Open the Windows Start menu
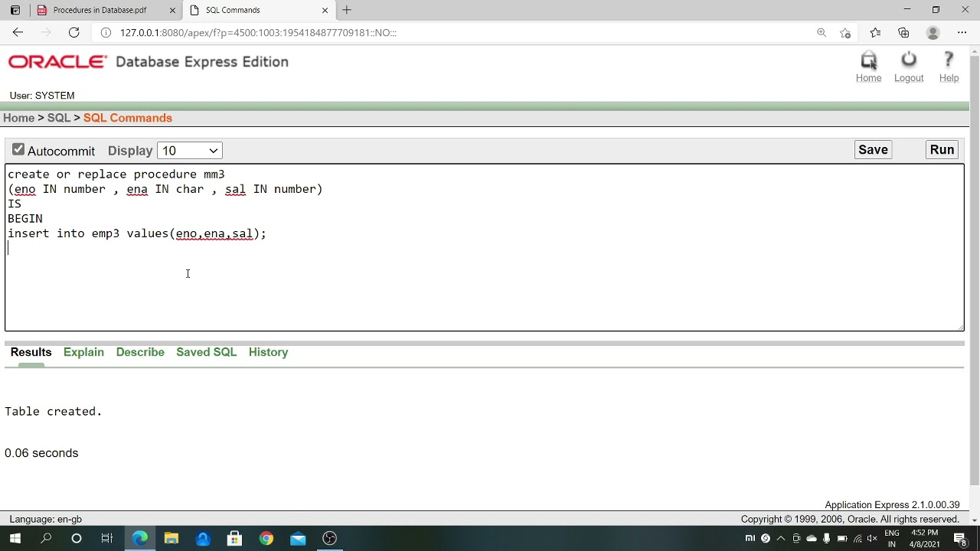This screenshot has width=980, height=551. (15, 539)
